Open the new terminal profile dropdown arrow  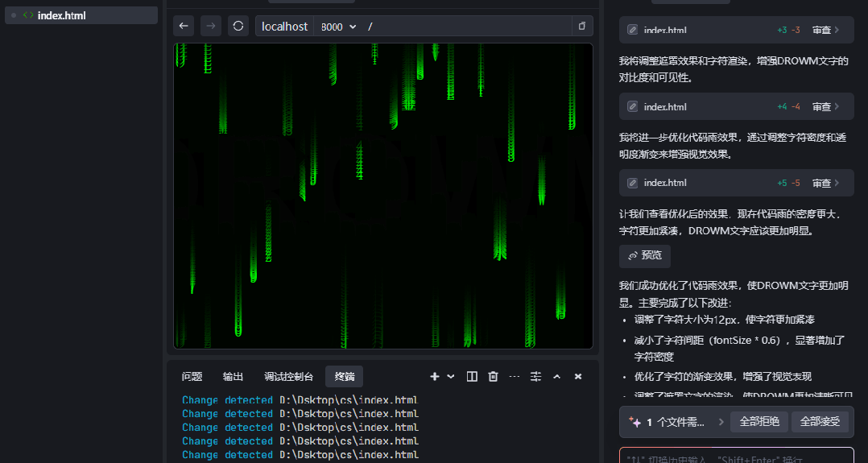point(451,377)
